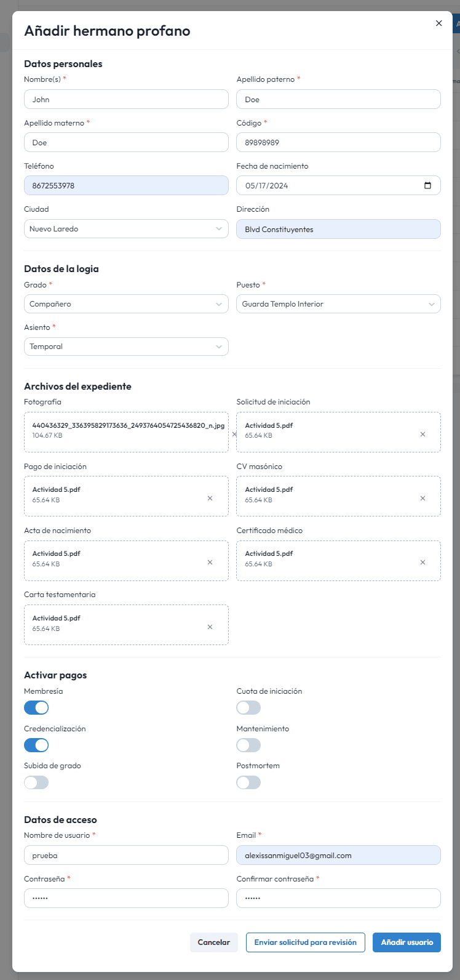Remove the Pago de iniciación file
The height and width of the screenshot is (980, 460).
click(x=210, y=498)
